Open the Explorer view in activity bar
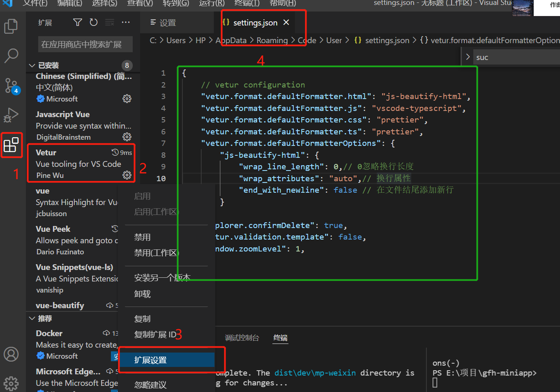Image resolution: width=560 pixels, height=392 pixels. tap(11, 26)
